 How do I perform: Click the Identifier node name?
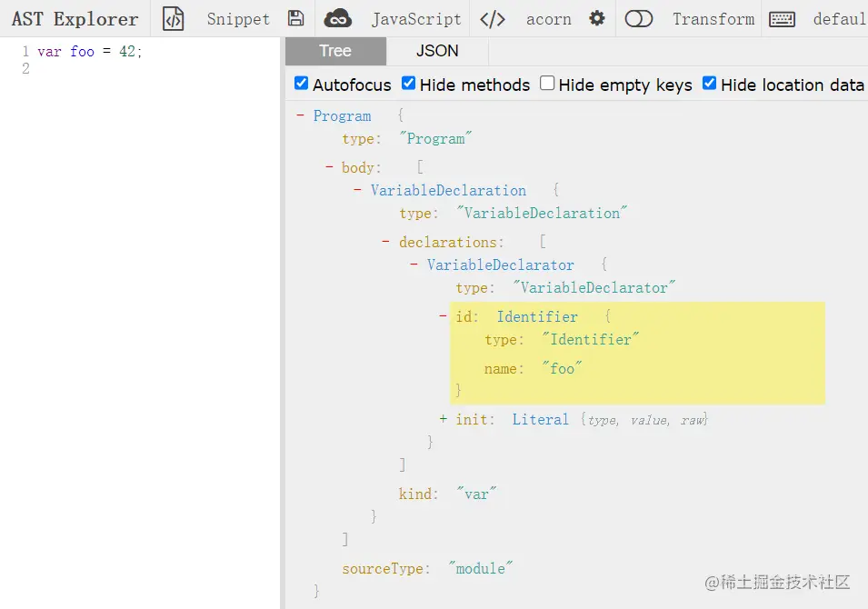click(x=537, y=316)
